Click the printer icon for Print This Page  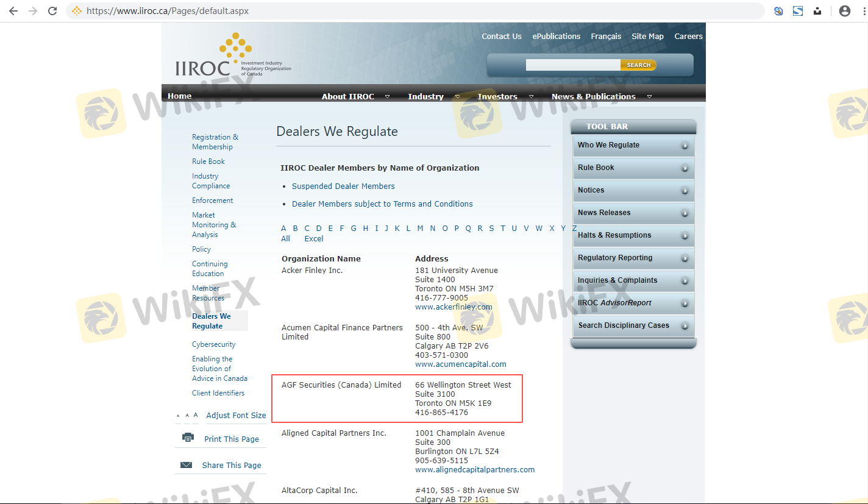click(x=188, y=438)
